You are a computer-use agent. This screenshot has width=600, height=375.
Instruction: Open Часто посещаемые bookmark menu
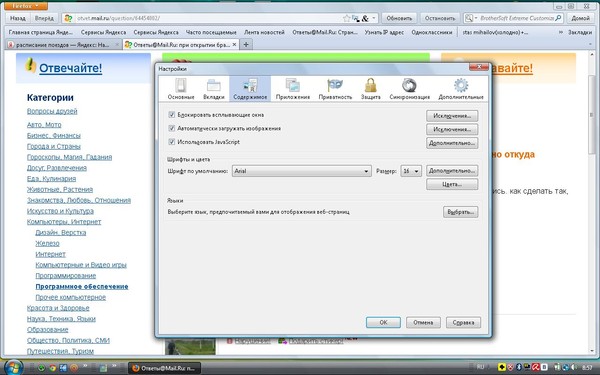tap(211, 33)
